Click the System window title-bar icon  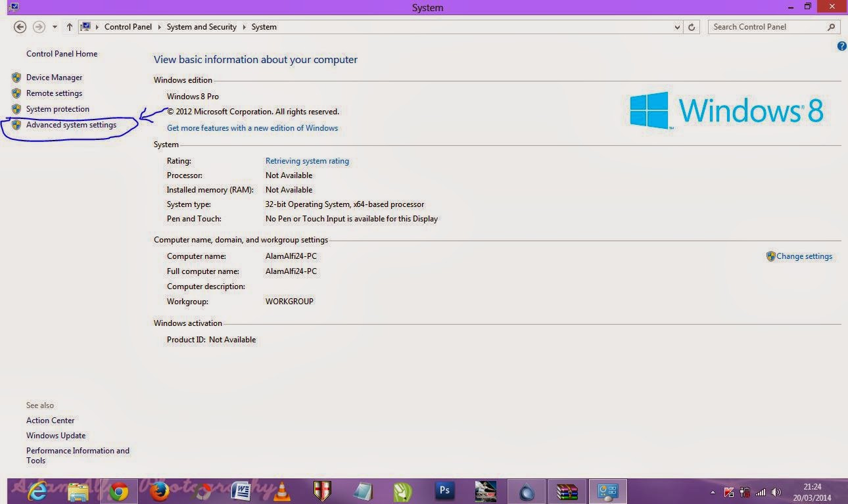(14, 7)
